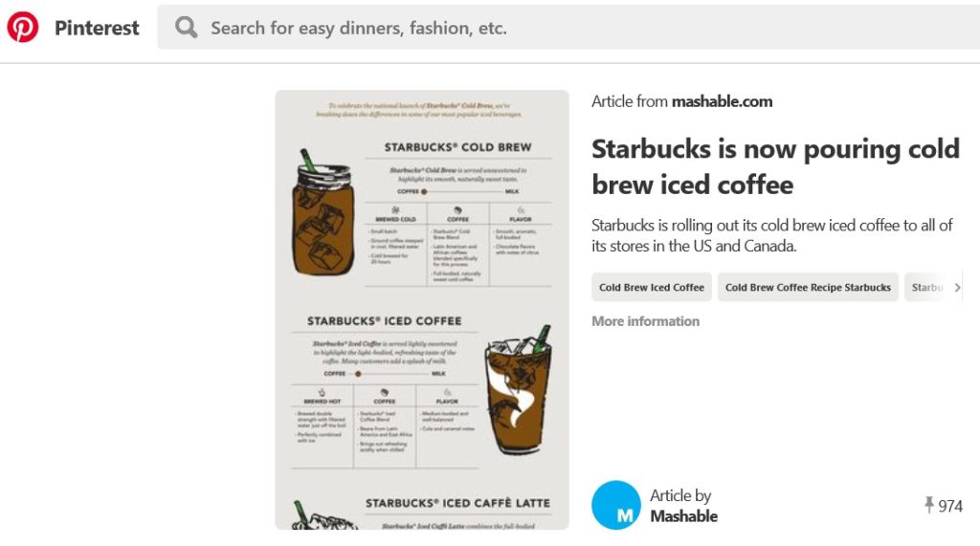Click the 'Article from' label
The height and width of the screenshot is (546, 980).
click(x=630, y=101)
